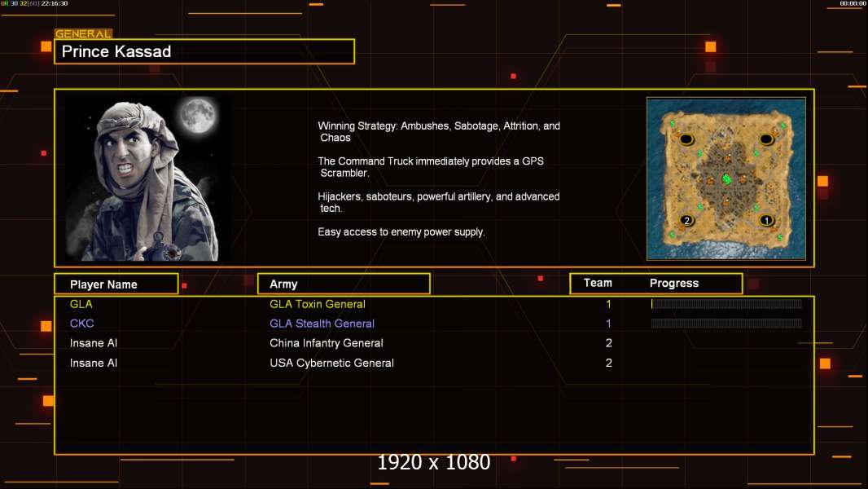Click the Progress column header
The height and width of the screenshot is (489, 868).
point(673,283)
